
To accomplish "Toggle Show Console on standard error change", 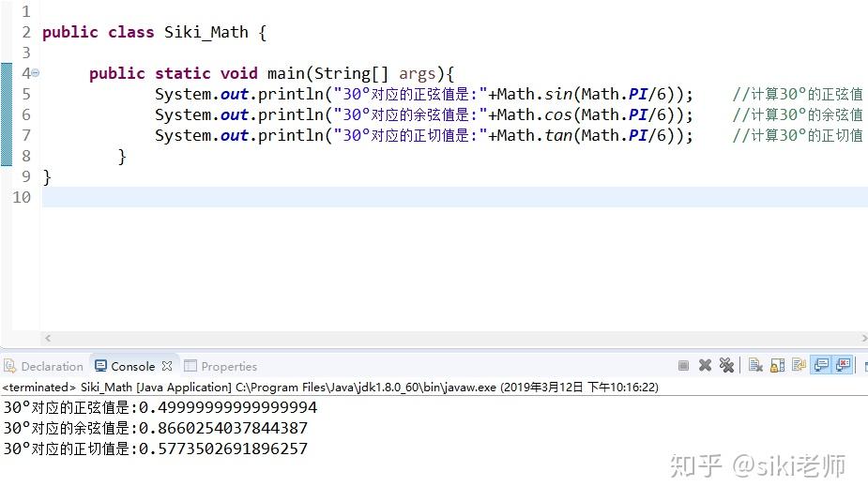I will point(843,365).
